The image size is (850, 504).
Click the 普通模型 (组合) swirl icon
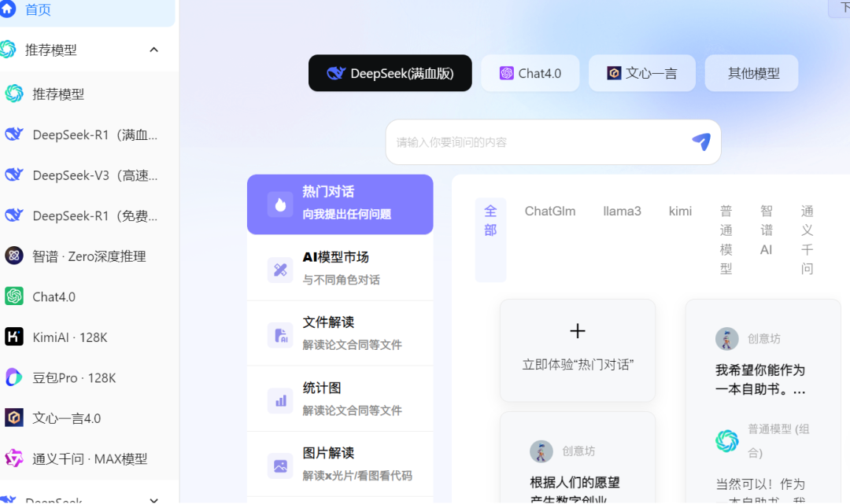click(727, 440)
